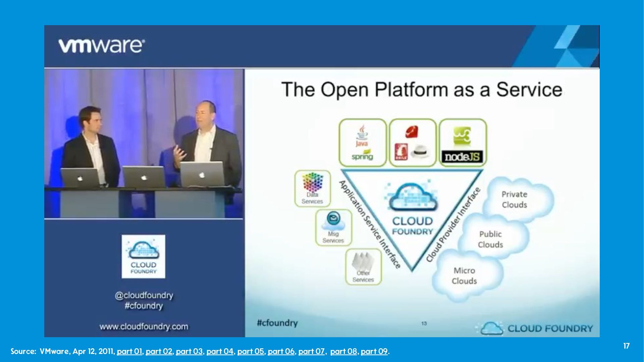Open the part 06 source link
The width and height of the screenshot is (644, 362).
click(281, 351)
